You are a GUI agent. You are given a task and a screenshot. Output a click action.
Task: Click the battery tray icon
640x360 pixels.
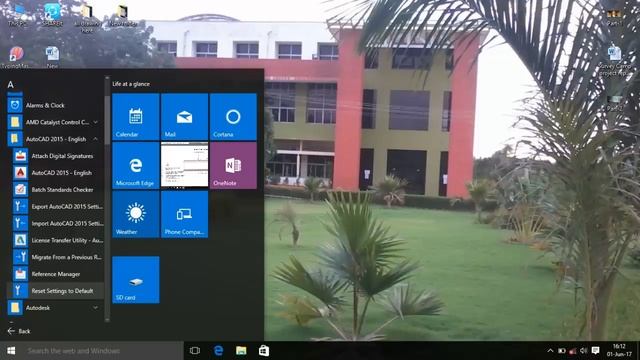tap(562, 351)
